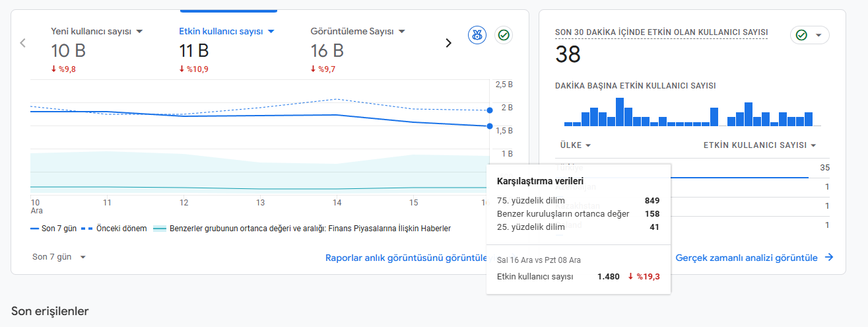Click dashed previous period point at 16 Ara

[x=490, y=110]
